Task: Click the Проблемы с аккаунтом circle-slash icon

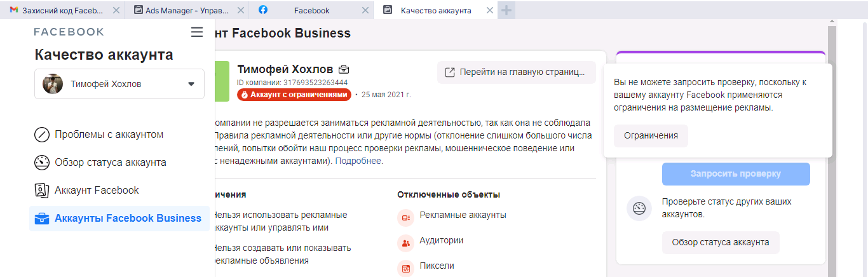Action: click(42, 135)
